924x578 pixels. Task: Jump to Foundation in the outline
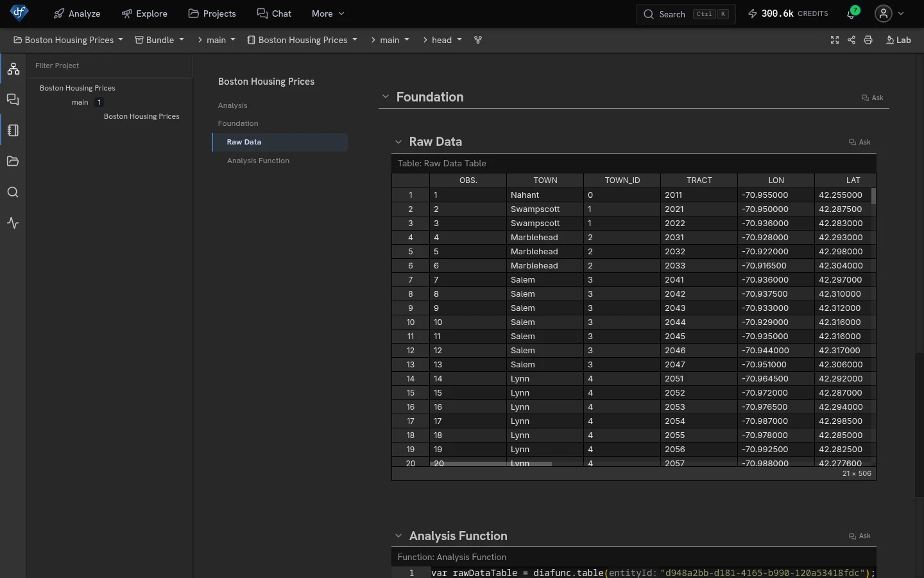(238, 123)
